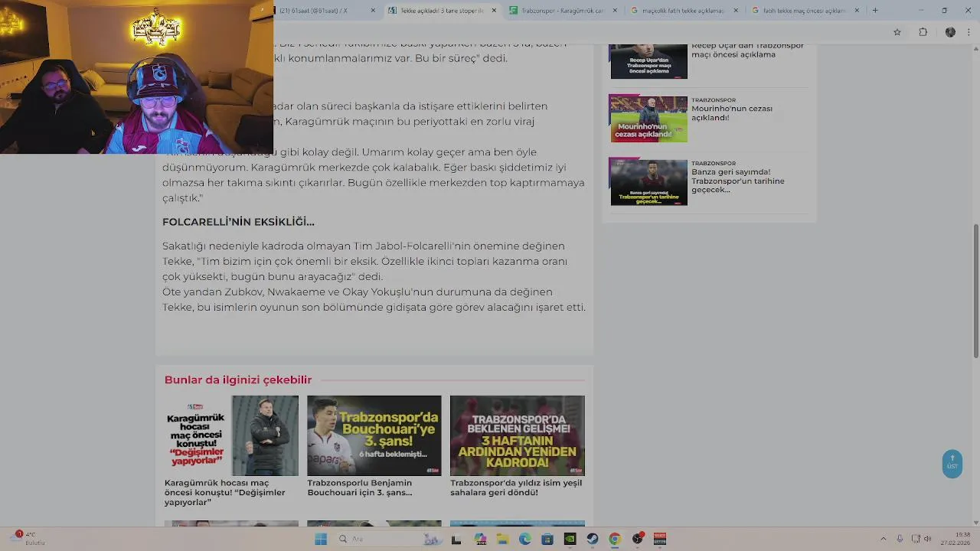Open Bouchouari'ye 3. şans card image

coord(374,435)
